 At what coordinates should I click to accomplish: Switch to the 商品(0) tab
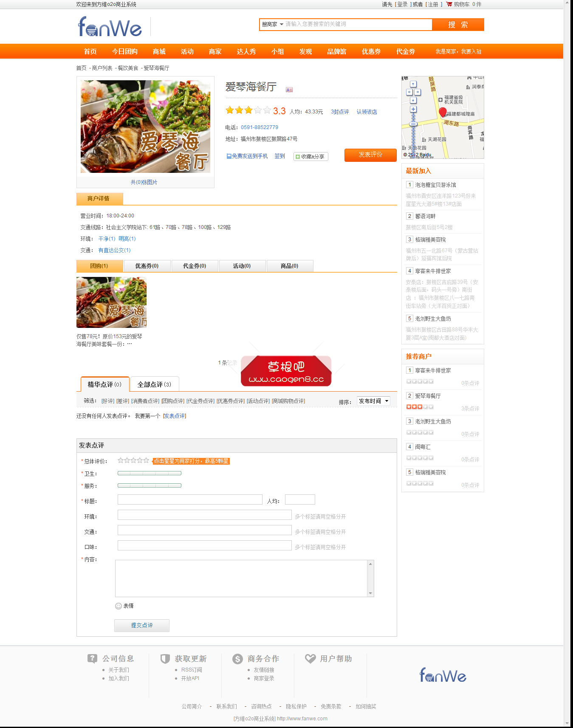coord(290,266)
